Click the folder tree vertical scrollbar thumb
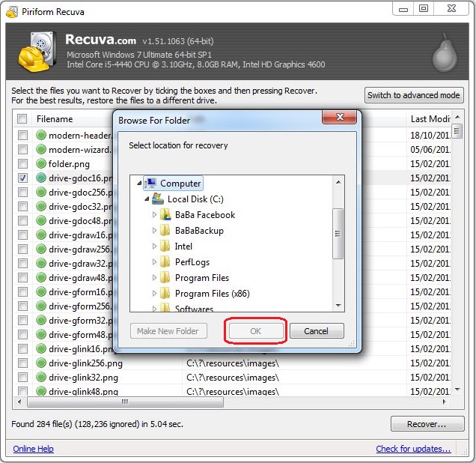 coord(338,233)
